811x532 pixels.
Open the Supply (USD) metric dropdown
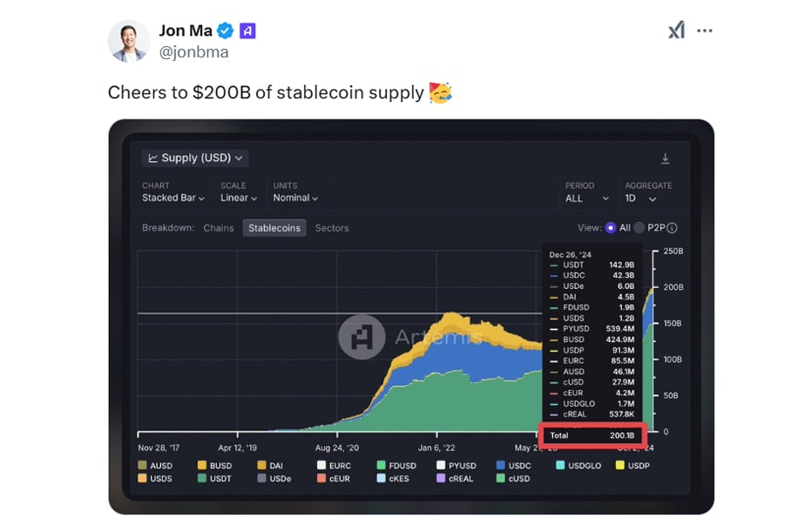tap(195, 158)
